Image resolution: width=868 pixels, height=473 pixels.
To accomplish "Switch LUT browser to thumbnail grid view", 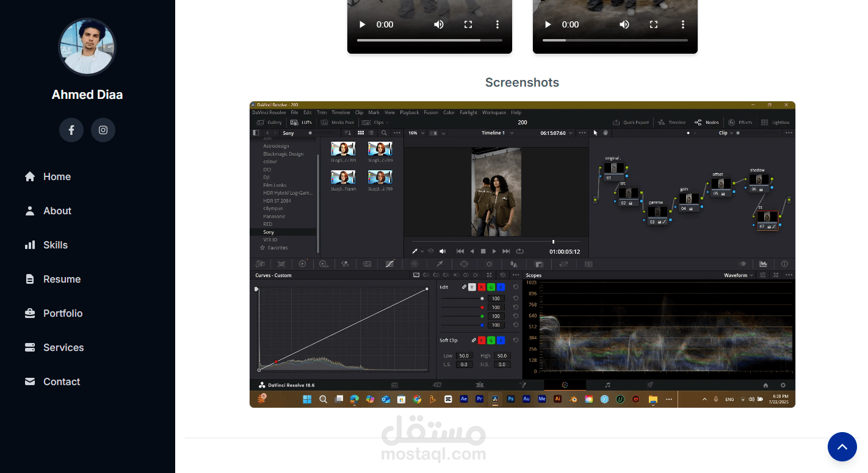I will pyautogui.click(x=361, y=132).
